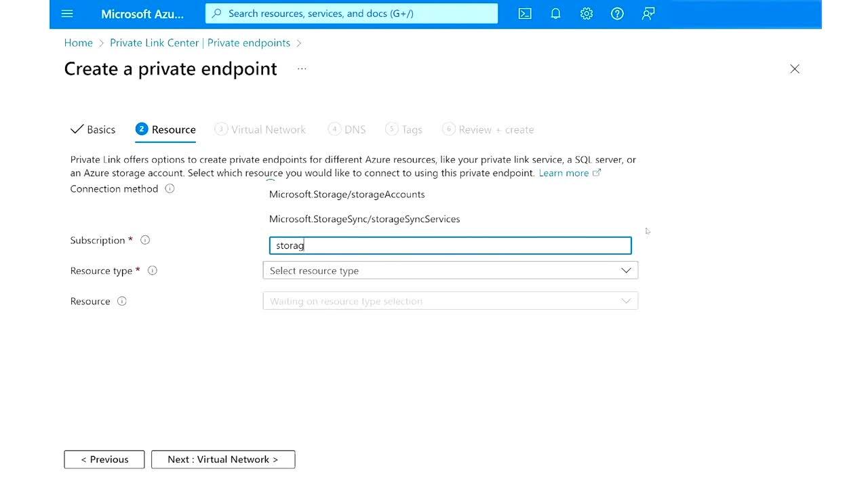868x488 pixels.
Task: Open the Select resource type dropdown
Action: tap(450, 270)
